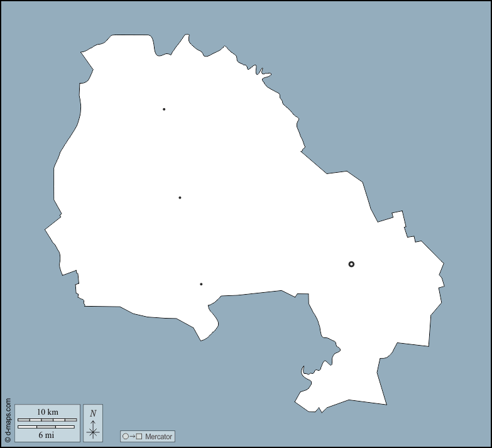Click the mile scale bar
Image resolution: width=492 pixels, height=448 pixels.
point(46,427)
